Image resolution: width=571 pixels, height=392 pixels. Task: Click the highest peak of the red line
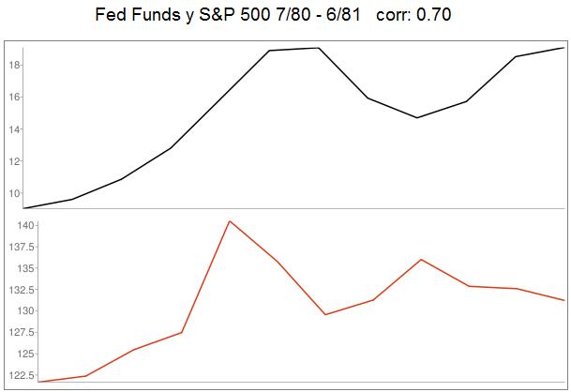point(230,221)
